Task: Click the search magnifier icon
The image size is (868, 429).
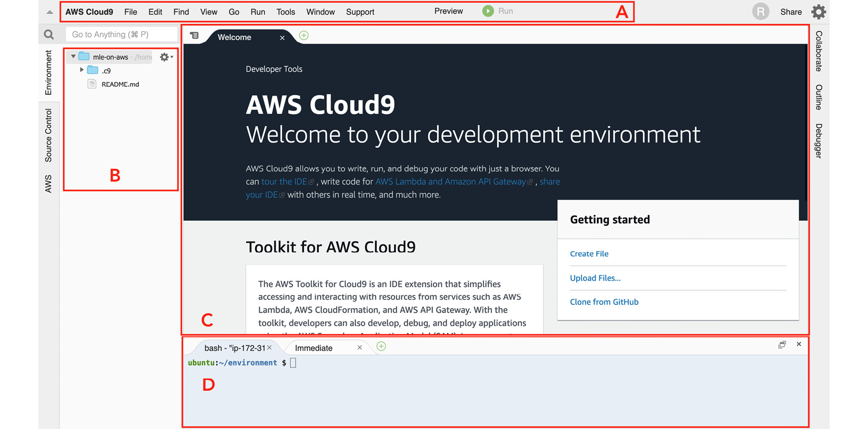Action: pos(49,35)
